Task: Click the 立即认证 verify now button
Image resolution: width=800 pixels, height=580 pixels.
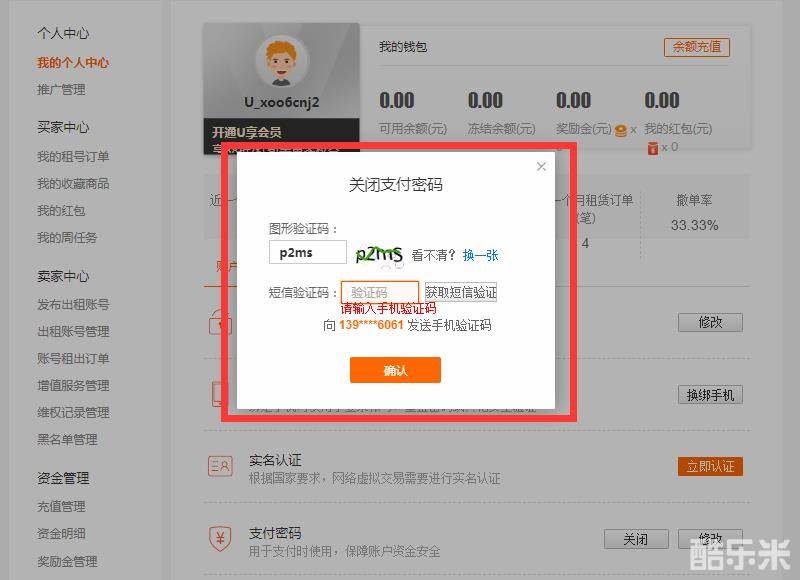Action: pyautogui.click(x=710, y=467)
